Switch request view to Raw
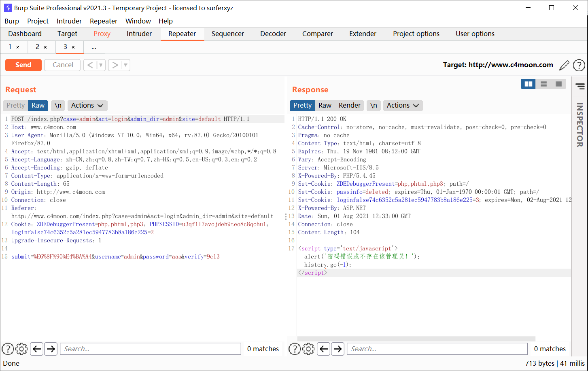The width and height of the screenshot is (588, 371). tap(38, 106)
